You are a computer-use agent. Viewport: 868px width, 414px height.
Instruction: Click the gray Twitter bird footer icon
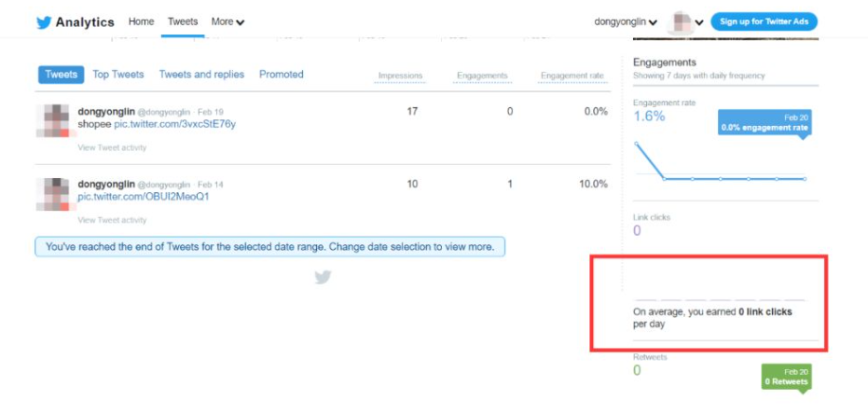click(x=323, y=277)
